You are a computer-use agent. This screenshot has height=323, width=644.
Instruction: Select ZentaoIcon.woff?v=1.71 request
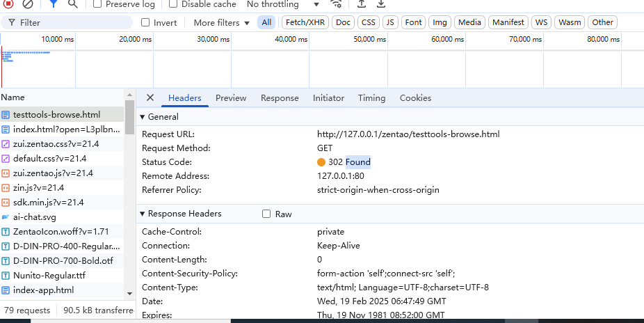(x=62, y=231)
